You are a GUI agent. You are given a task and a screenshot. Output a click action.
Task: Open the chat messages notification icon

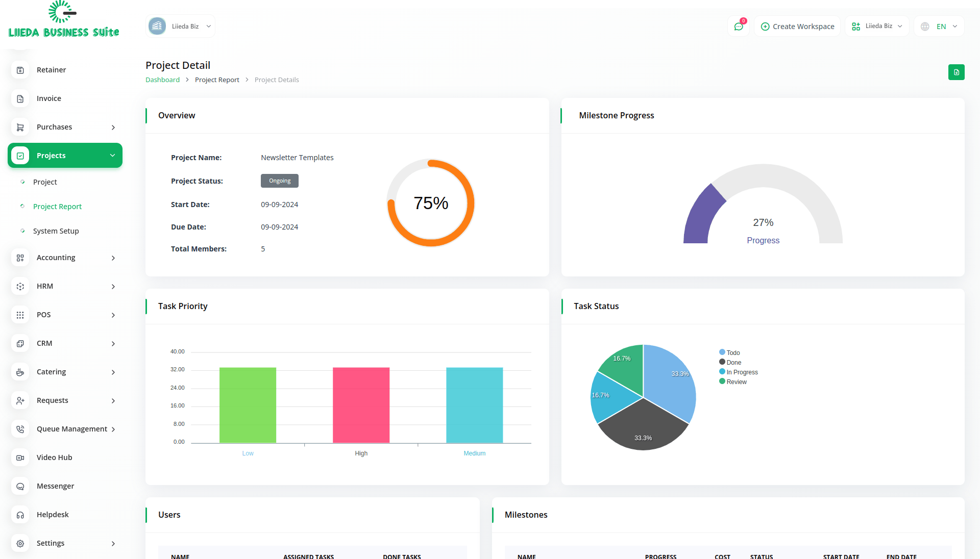point(739,27)
